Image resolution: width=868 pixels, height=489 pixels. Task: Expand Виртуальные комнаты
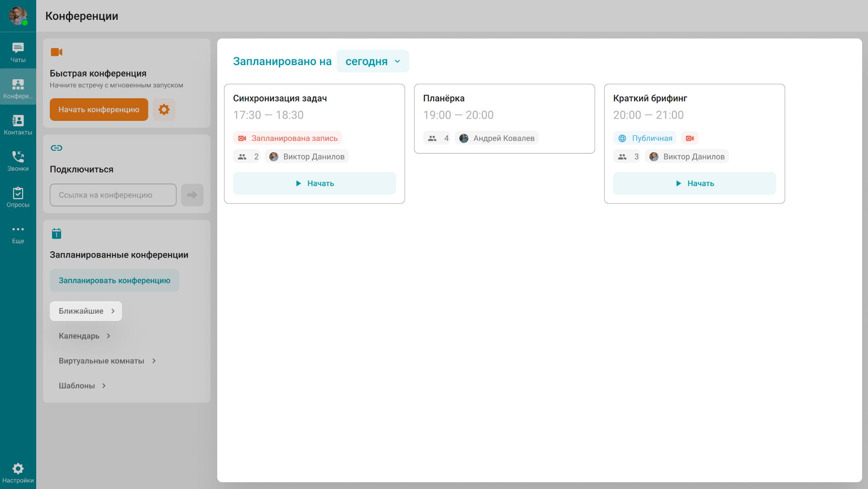[107, 361]
